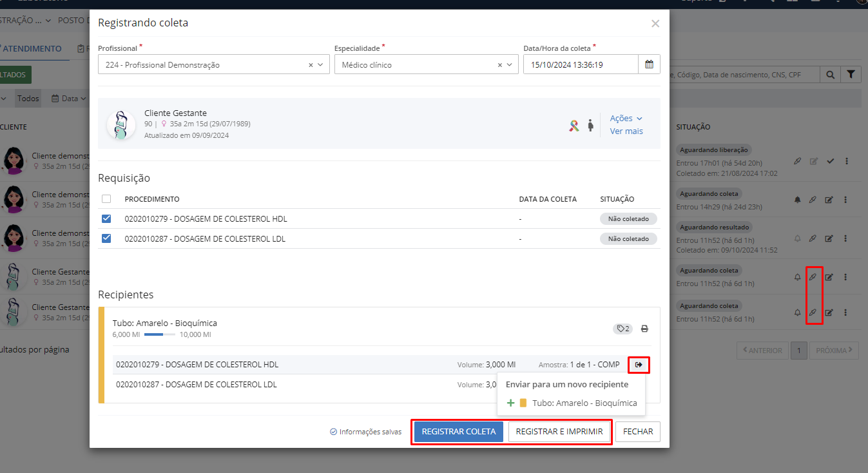Image resolution: width=868 pixels, height=473 pixels.
Task: Click the yellow tube swatch in the popup menu
Action: (x=523, y=403)
